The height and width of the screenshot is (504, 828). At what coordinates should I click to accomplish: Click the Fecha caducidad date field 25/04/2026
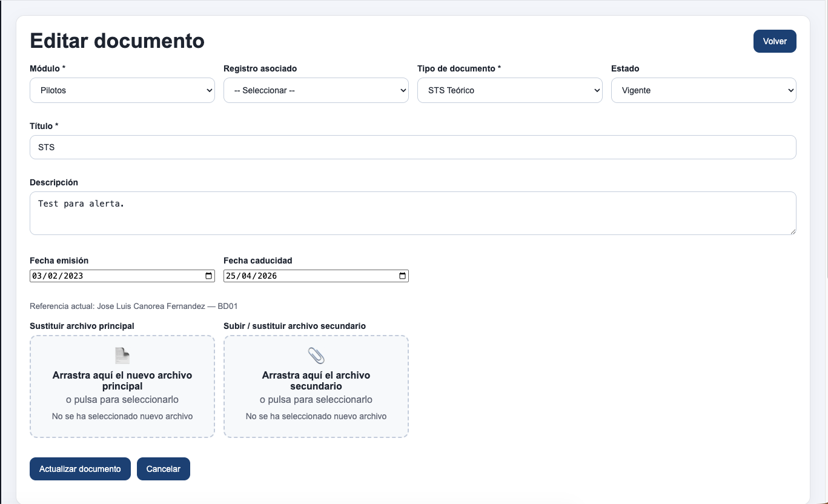coord(316,276)
